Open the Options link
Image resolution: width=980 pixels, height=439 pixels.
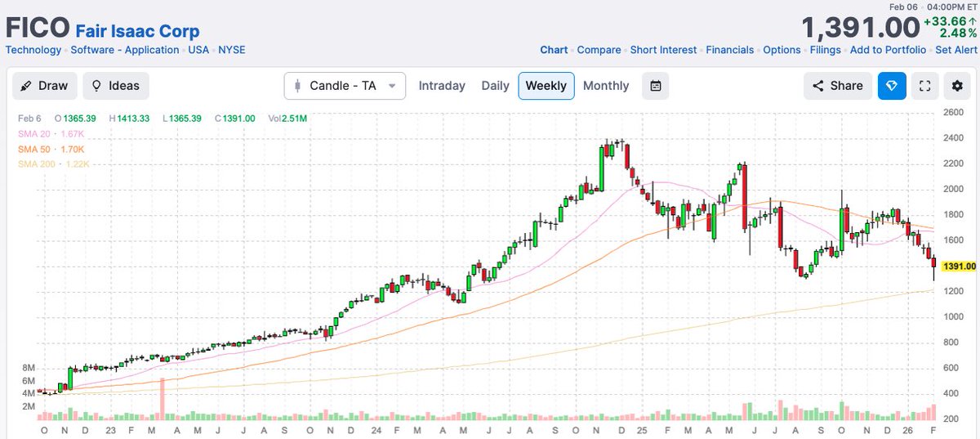(782, 50)
